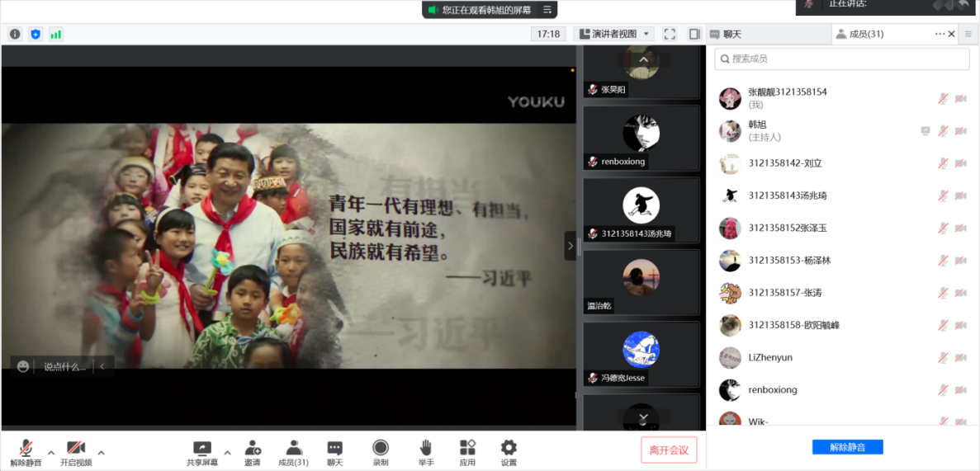
Task: Raise hand with 举手
Action: pos(426,452)
